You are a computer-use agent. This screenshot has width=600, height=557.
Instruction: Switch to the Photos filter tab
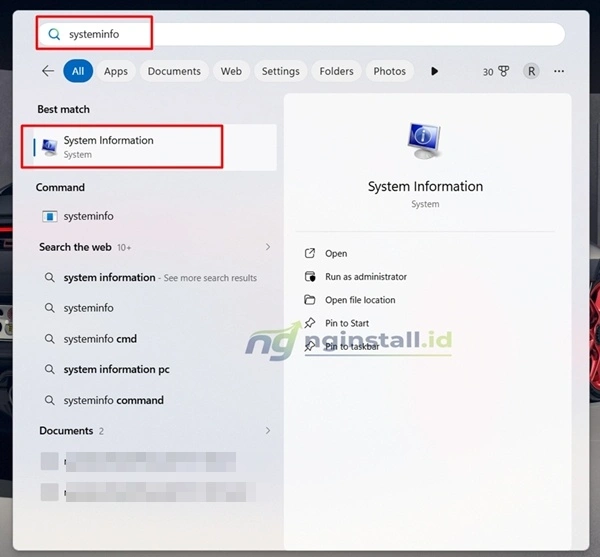pos(390,71)
